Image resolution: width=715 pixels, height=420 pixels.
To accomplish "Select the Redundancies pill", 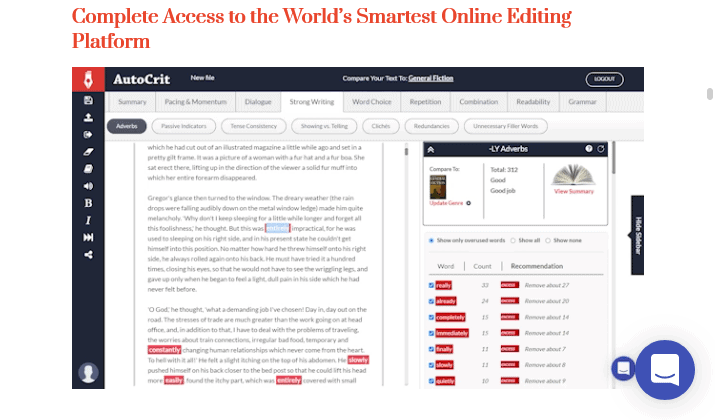I will (431, 126).
